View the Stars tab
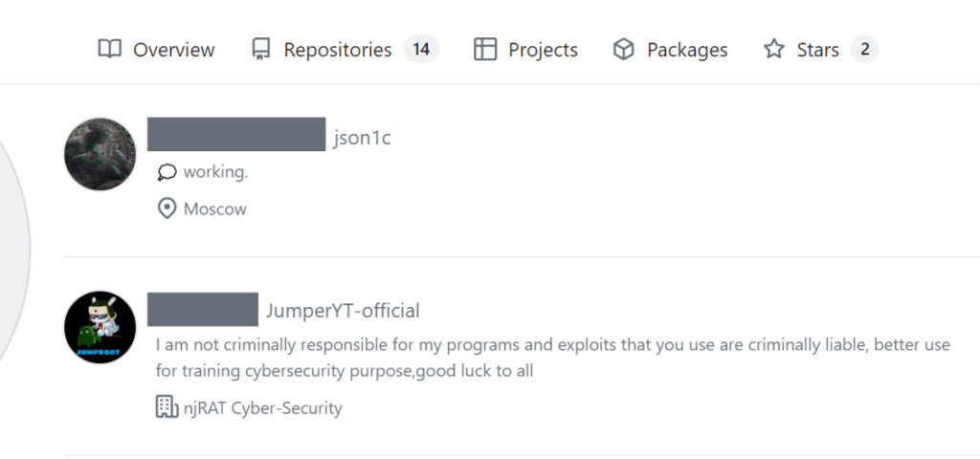This screenshot has height=459, width=980. coord(820,50)
